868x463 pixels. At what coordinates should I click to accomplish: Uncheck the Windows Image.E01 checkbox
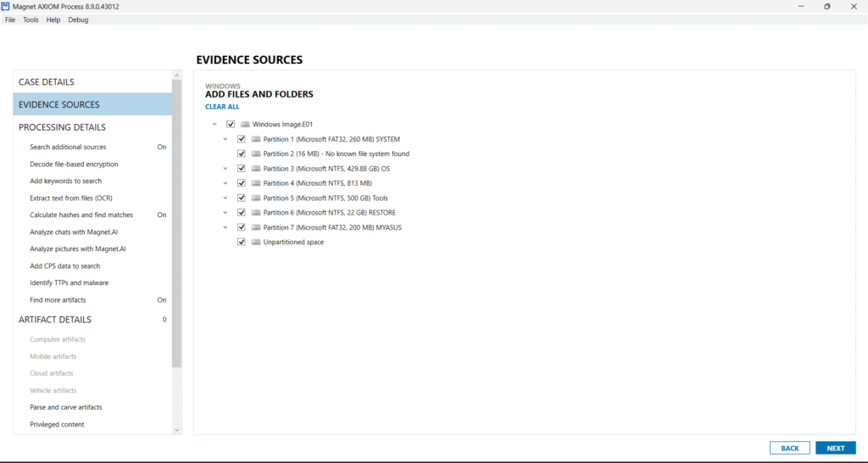pyautogui.click(x=231, y=125)
